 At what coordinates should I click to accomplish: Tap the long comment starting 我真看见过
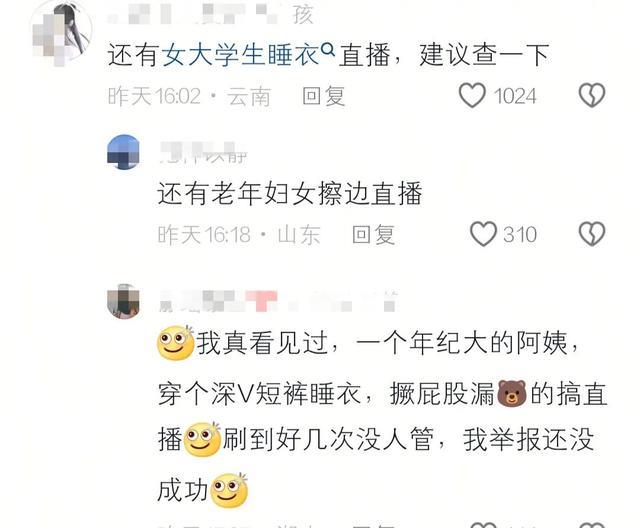(x=382, y=417)
